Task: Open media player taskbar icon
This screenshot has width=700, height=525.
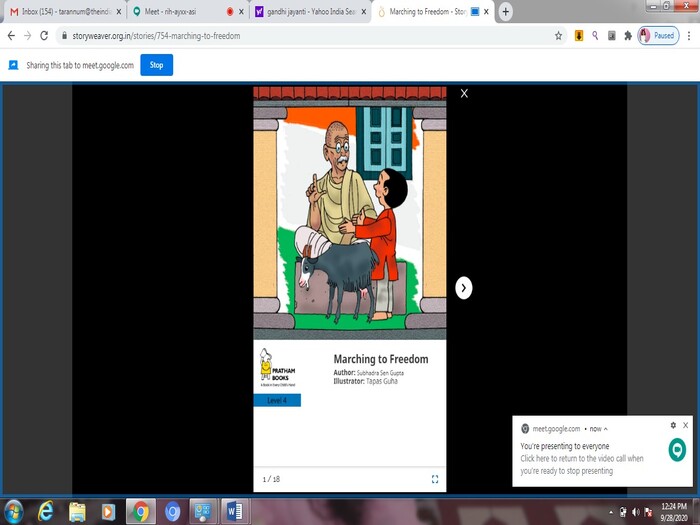Action: 108,512
